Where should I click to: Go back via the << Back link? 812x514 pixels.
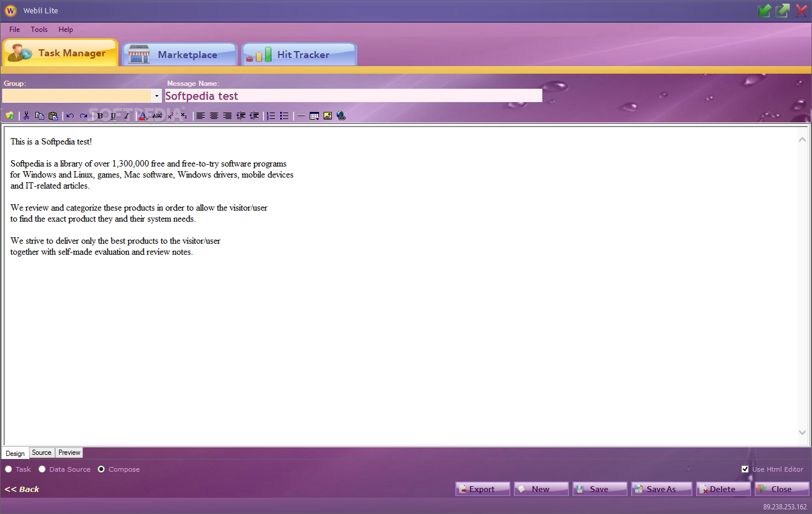(22, 489)
